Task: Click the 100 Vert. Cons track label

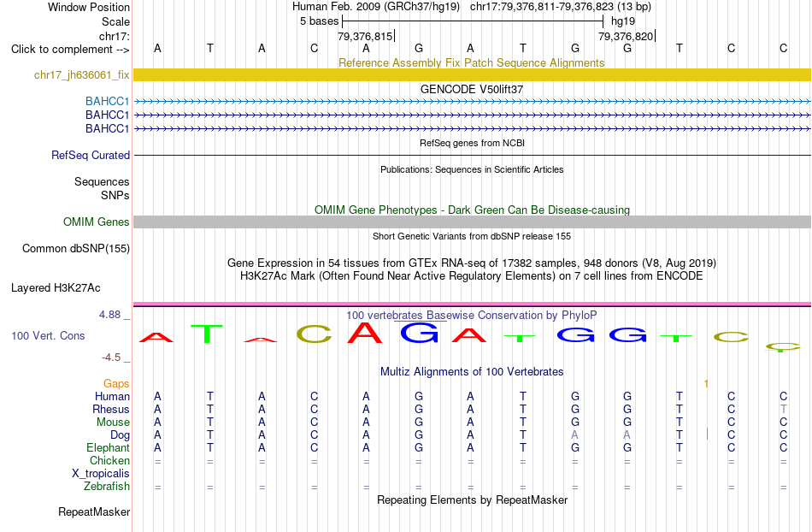Action: click(x=48, y=335)
